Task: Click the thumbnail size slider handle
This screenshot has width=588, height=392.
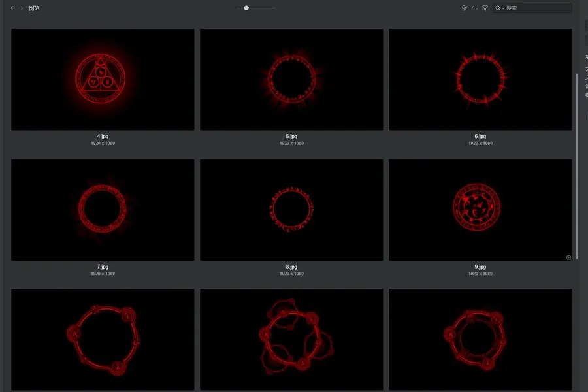Action: (246, 8)
